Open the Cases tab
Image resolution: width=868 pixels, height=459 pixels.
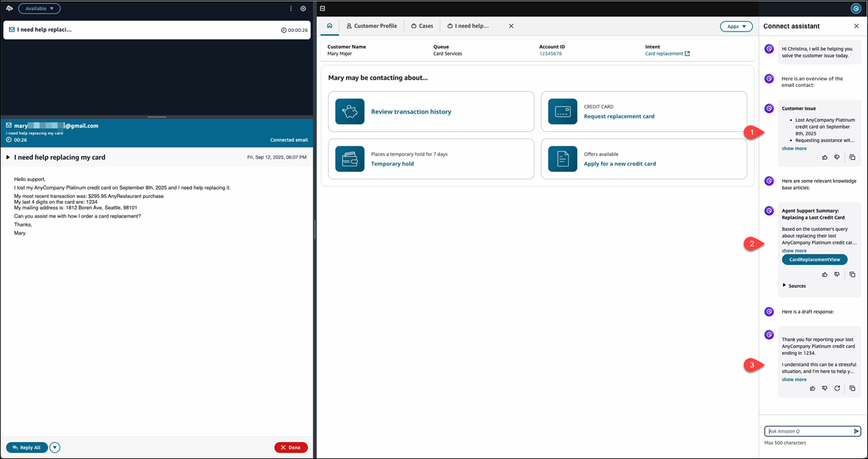pos(422,26)
